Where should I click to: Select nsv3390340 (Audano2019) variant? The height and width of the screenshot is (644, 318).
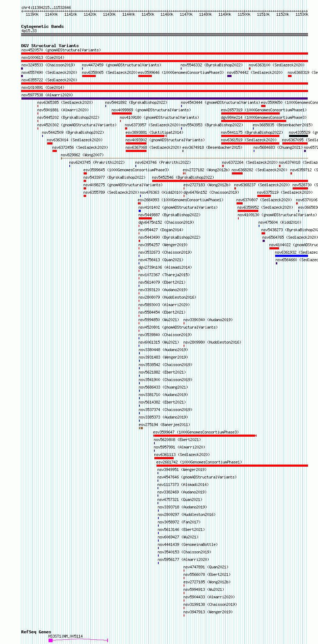[208, 320]
